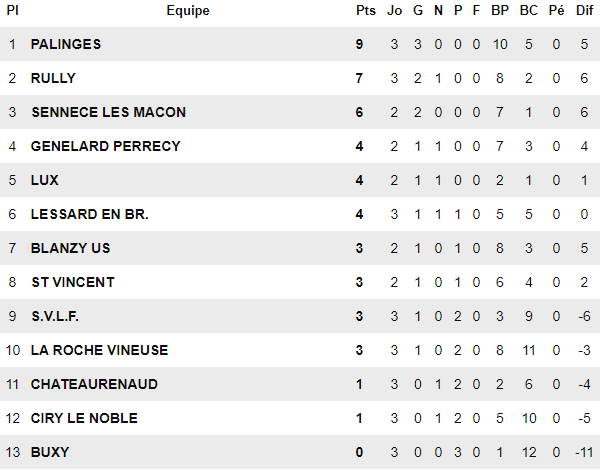Click CIRY LE NOBLE team name

pos(84,418)
